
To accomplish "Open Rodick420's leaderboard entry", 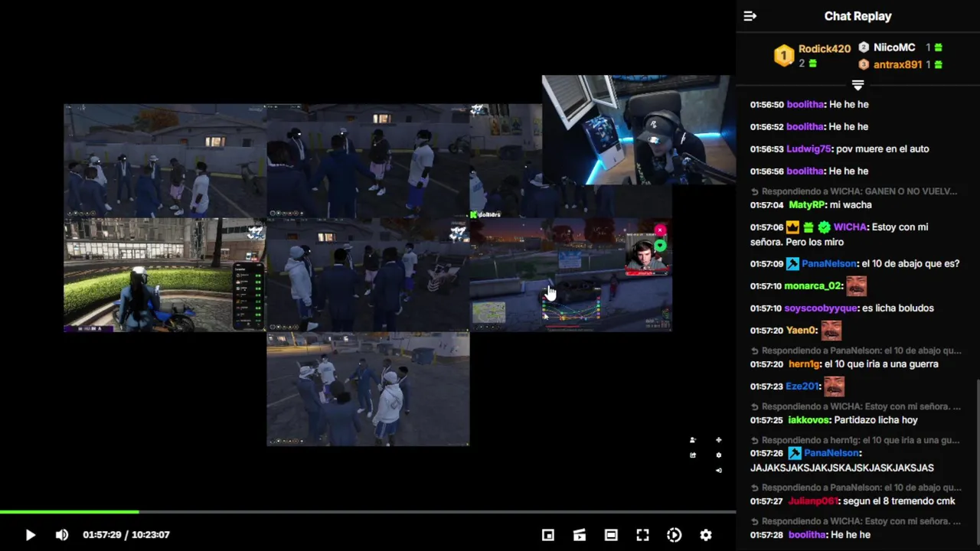I will pyautogui.click(x=825, y=48).
